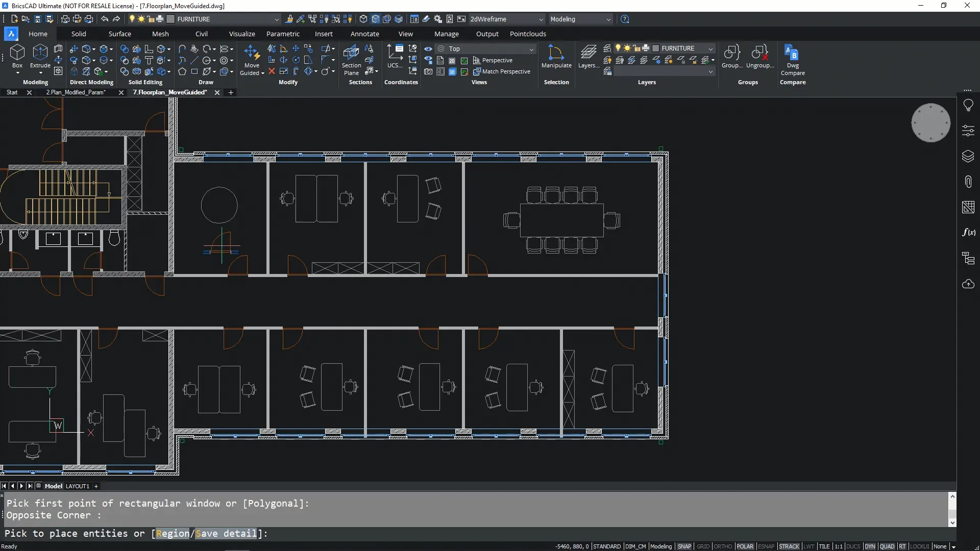Expand the Modeling workspace dropdown
The width and height of the screenshot is (980, 551).
(x=608, y=19)
